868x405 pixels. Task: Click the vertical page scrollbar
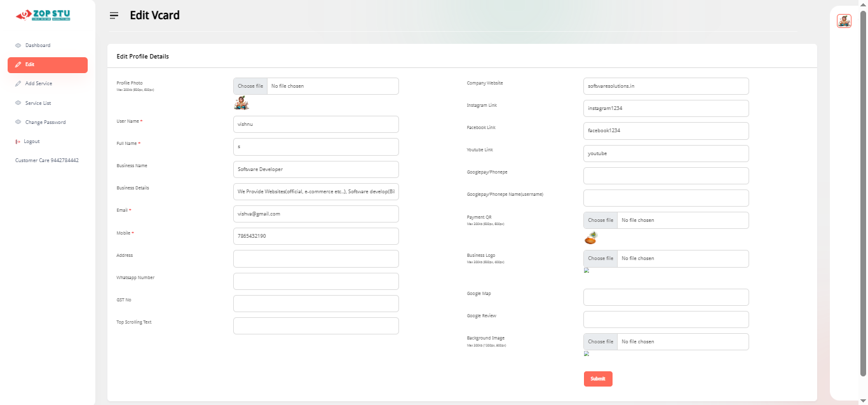click(x=862, y=191)
